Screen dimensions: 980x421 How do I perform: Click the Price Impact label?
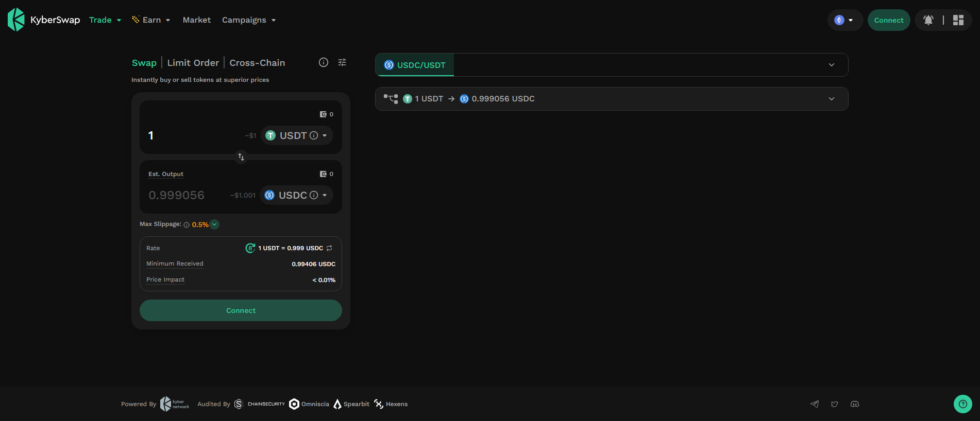point(165,279)
